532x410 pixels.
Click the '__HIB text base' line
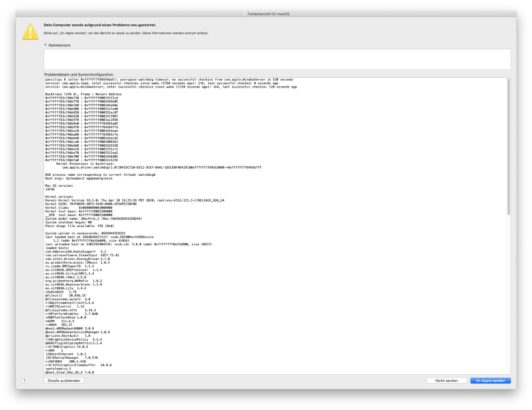[79, 215]
